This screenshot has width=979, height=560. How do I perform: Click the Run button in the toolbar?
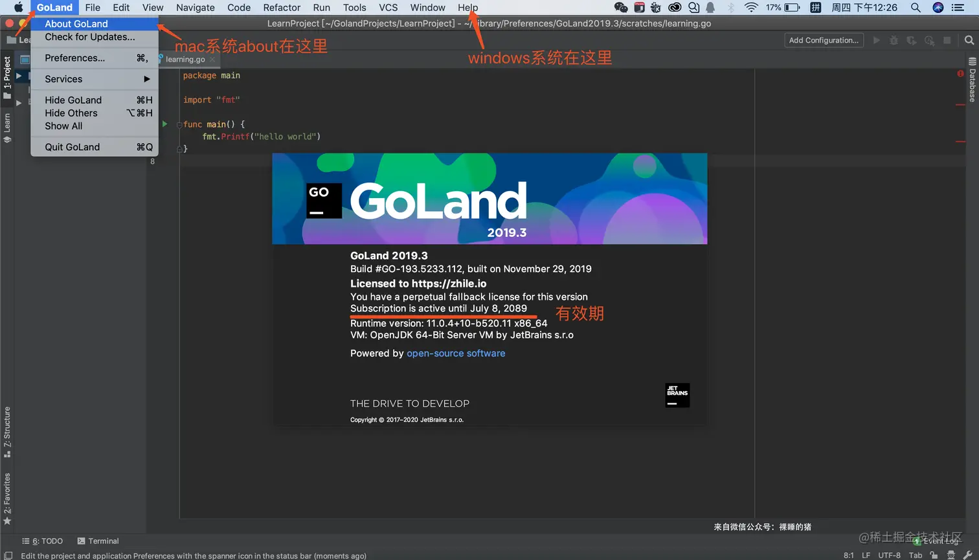click(876, 40)
